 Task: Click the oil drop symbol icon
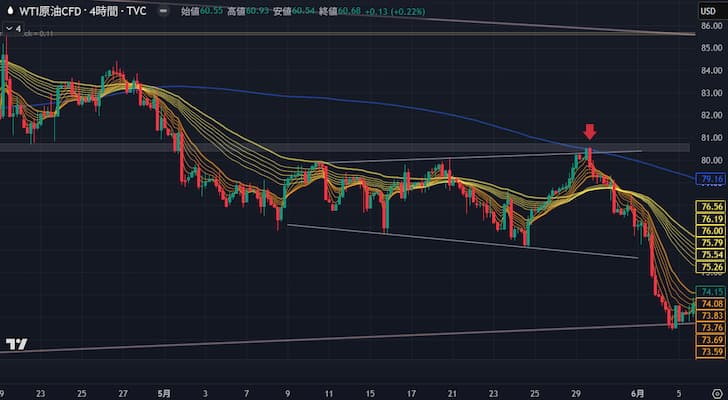(10, 10)
